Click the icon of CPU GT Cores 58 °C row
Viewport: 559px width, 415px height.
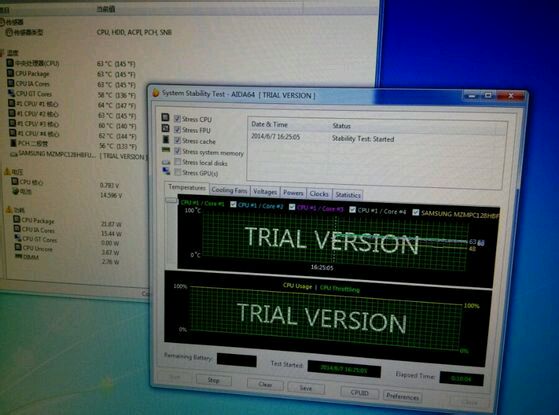(11, 93)
